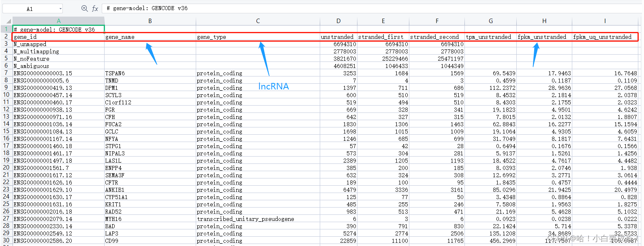Click fpkm_uq value '16.7648'
The height and width of the screenshot is (246, 644).
point(605,73)
